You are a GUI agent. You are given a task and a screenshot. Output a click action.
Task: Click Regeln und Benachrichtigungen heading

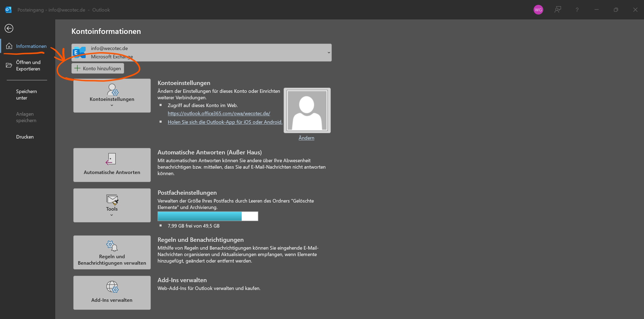pos(201,240)
